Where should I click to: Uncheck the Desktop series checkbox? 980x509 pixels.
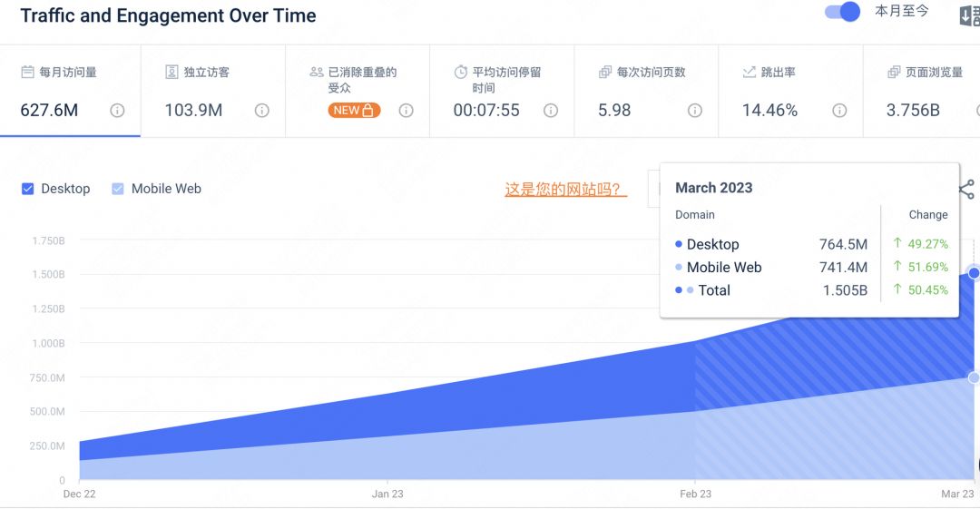tap(28, 189)
